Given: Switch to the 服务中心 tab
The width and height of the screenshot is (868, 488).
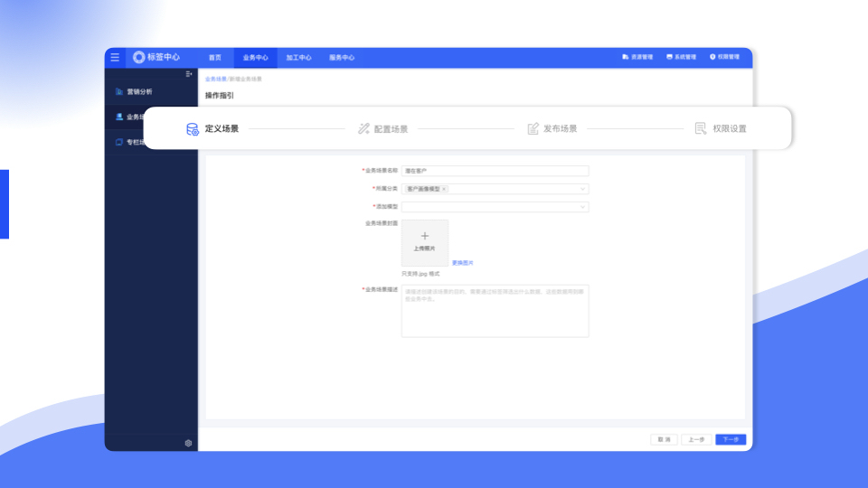Looking at the screenshot, I should (x=342, y=58).
